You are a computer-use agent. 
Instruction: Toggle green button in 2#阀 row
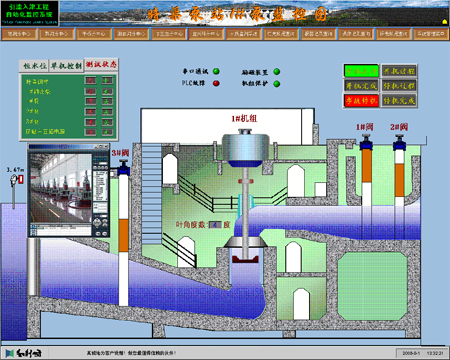click(107, 112)
